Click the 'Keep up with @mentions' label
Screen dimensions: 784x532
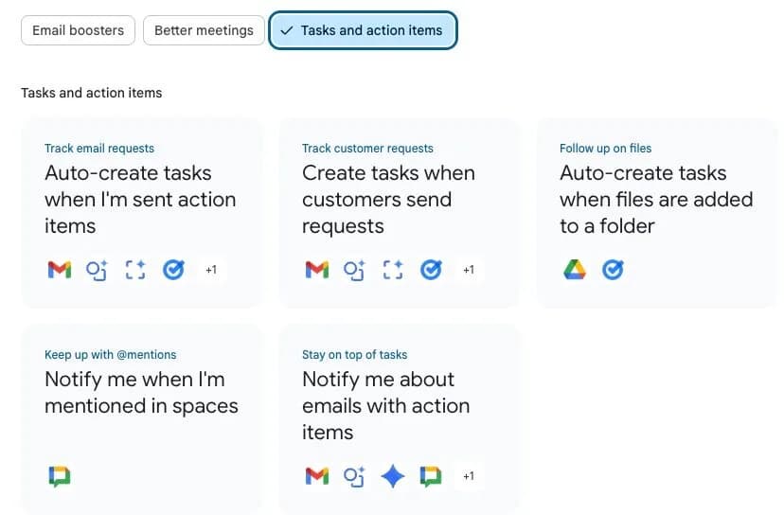[111, 355]
